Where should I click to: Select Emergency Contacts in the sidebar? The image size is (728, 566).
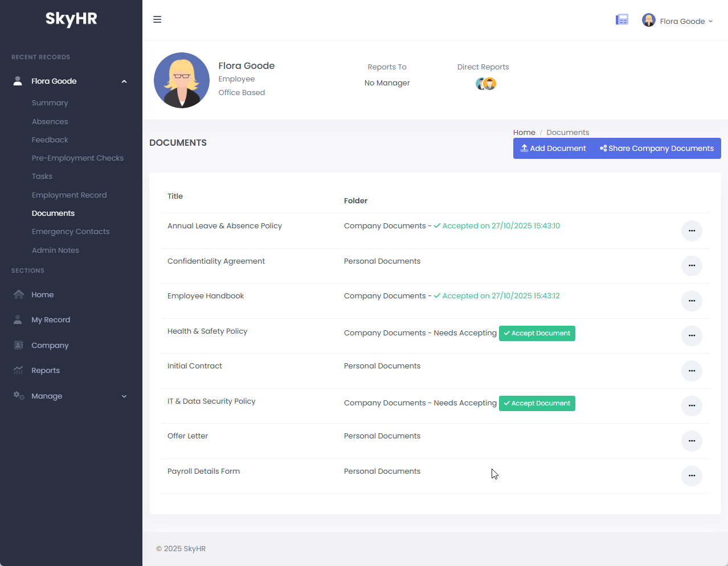(71, 231)
